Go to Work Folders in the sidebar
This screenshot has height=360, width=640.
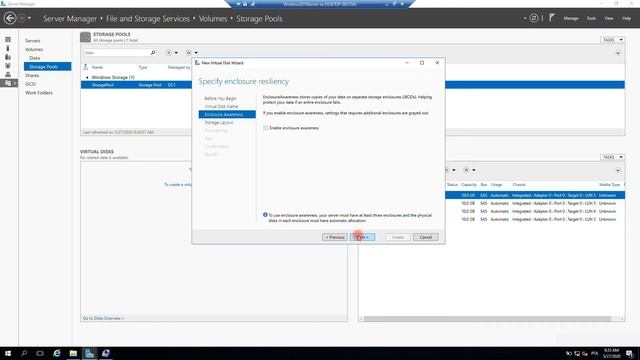pos(39,93)
